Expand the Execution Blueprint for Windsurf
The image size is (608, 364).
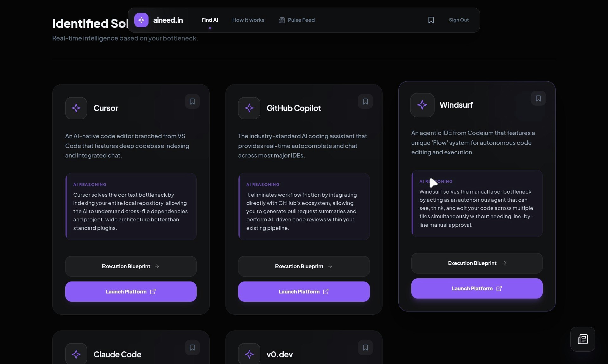477,263
